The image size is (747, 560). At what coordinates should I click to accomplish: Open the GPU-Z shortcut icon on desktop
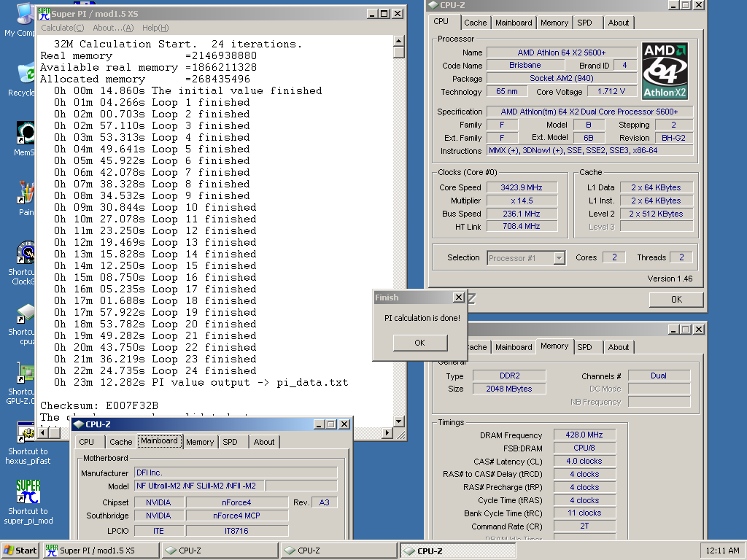(x=26, y=373)
